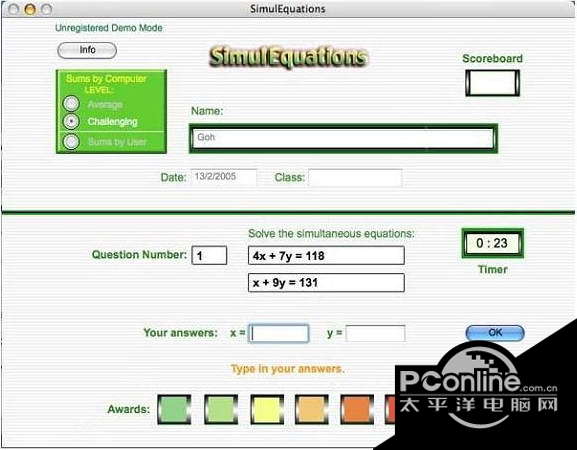This screenshot has width=577, height=450.
Task: Focus the y answer field
Action: (375, 333)
